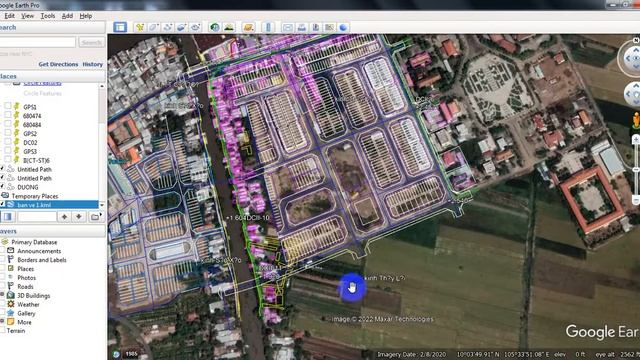Move selected place down with down arrow button
640x360 pixels.
79,217
